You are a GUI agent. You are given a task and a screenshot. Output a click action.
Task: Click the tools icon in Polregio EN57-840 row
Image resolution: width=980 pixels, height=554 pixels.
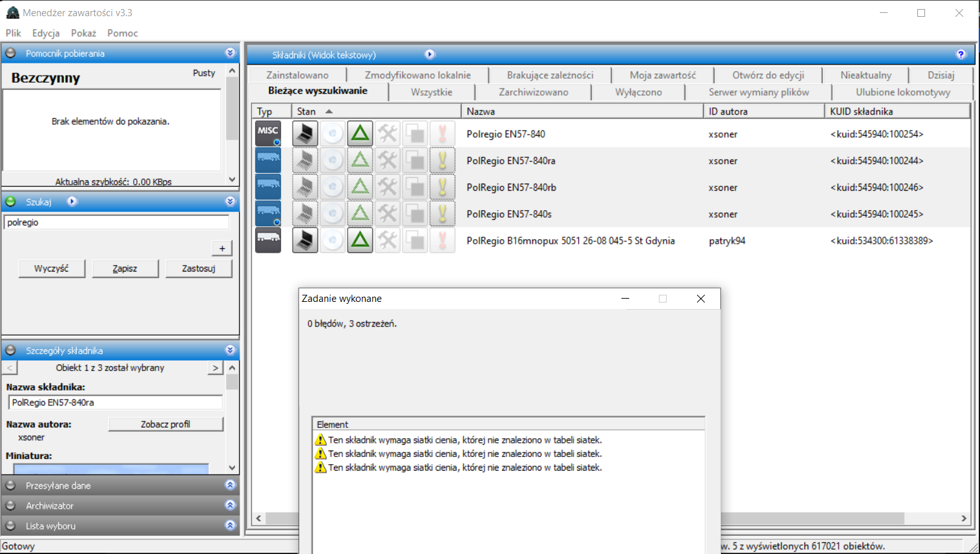pos(388,134)
